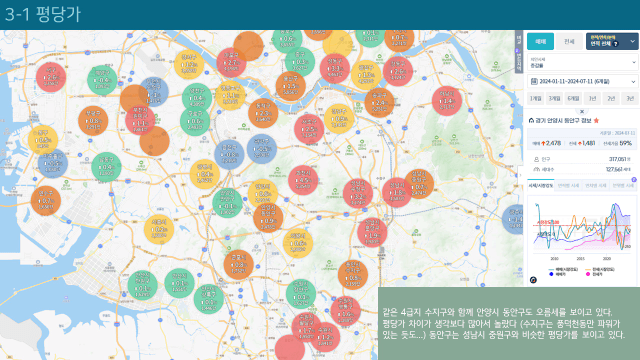Image resolution: width=640 pixels, height=360 pixels.
Task: Select the orange 용산구 bubble
Action: pyautogui.click(x=291, y=86)
